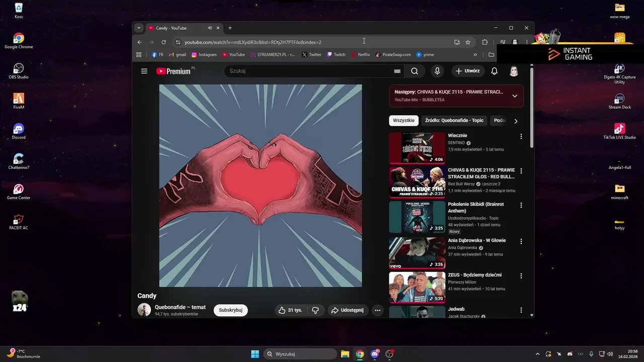Show hidden system tray icons
The width and height of the screenshot is (644, 362).
537,354
